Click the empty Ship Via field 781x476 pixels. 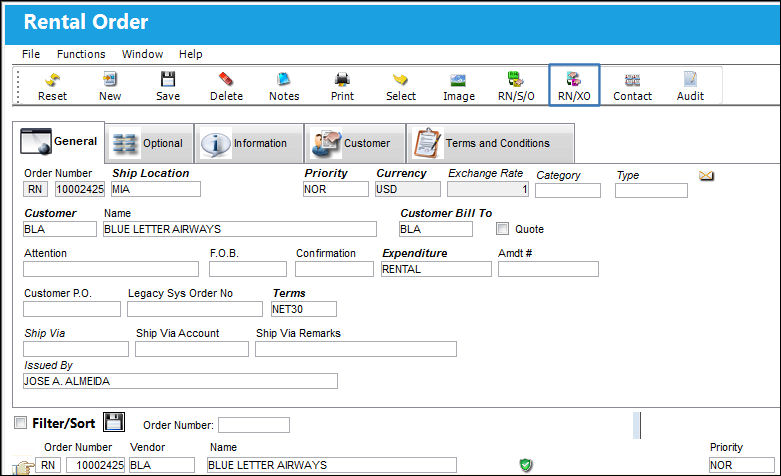click(76, 349)
